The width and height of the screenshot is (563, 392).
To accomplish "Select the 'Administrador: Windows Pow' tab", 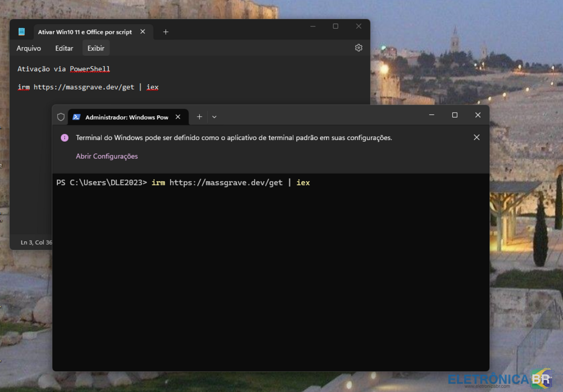I will click(x=126, y=117).
